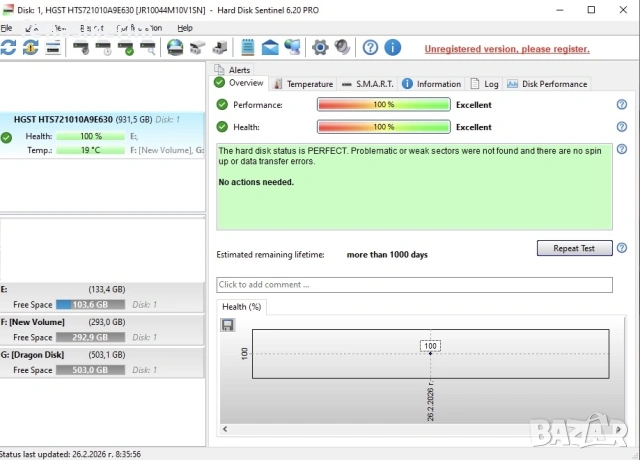
Task: Open Configuration via the gear icon
Action: point(320,47)
